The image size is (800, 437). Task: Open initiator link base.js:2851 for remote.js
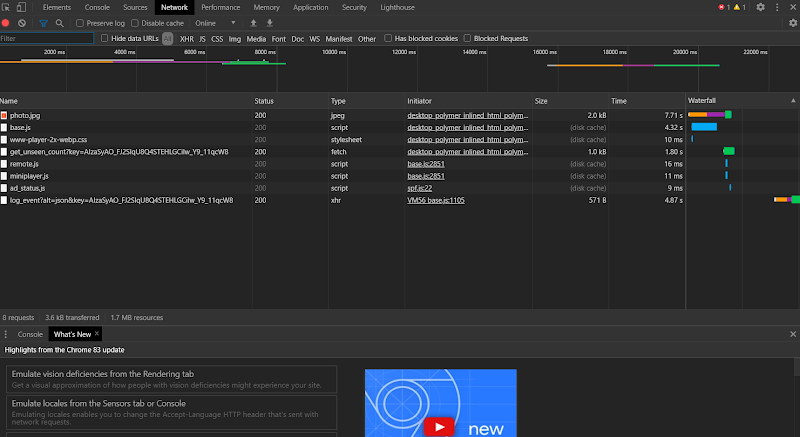[x=426, y=164]
